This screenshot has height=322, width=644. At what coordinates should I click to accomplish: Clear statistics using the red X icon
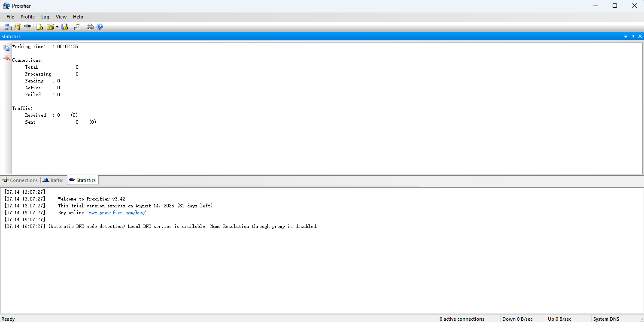click(6, 58)
